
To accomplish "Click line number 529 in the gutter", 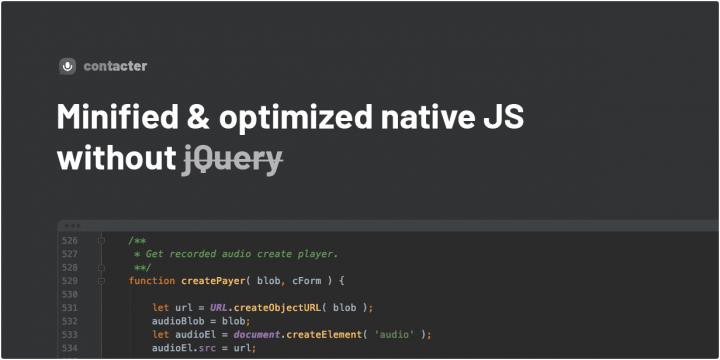I will (70, 281).
